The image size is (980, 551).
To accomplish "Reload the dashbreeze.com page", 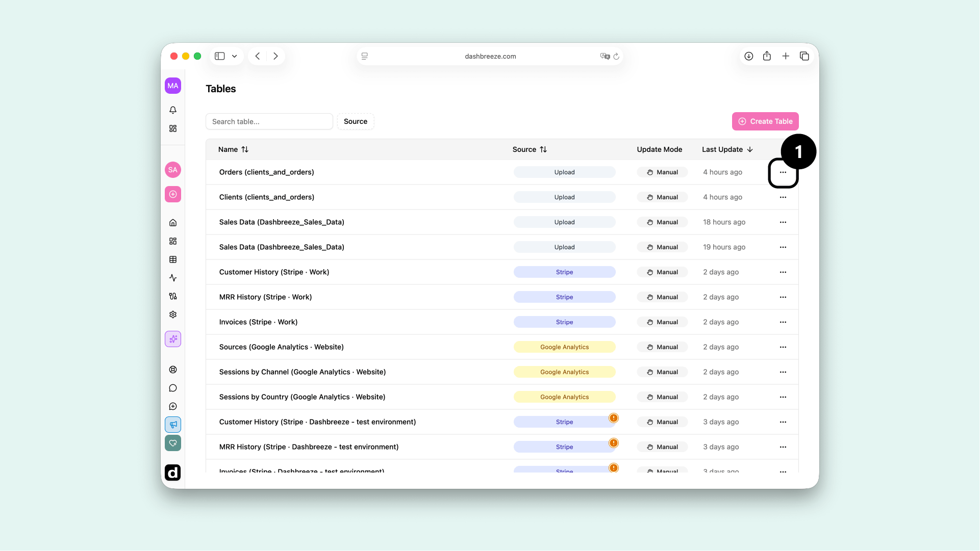I will [616, 56].
